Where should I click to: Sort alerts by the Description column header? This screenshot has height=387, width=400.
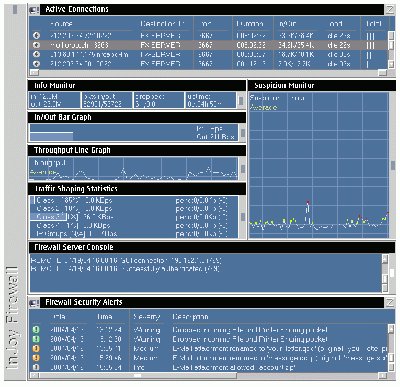click(190, 317)
